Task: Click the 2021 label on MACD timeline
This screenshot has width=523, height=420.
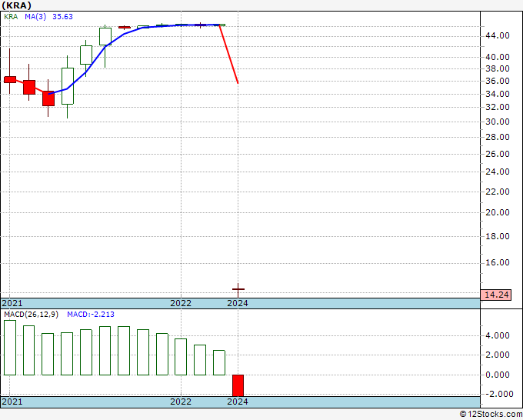Action: pos(12,402)
